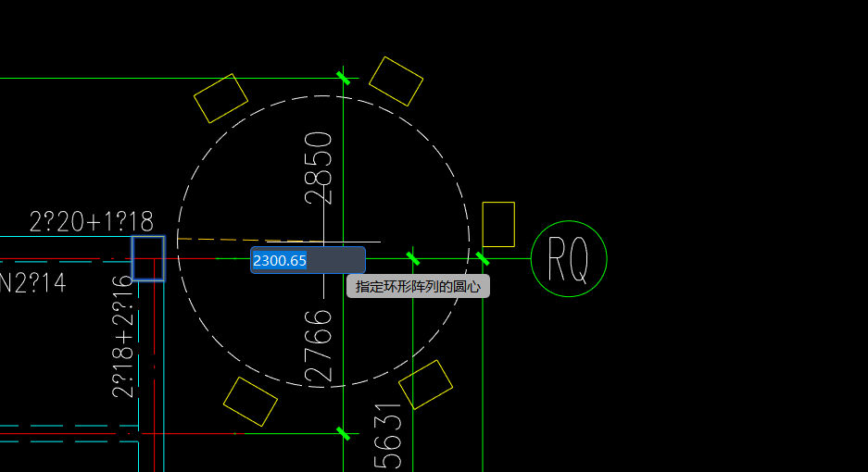Pick the 5631 dimension text
This screenshot has width=868, height=472.
point(389,436)
